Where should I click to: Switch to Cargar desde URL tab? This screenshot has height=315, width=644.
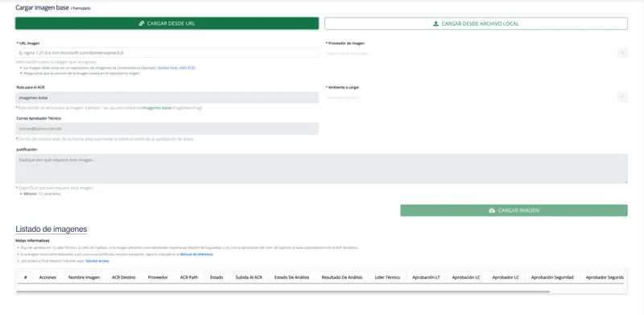tap(167, 23)
